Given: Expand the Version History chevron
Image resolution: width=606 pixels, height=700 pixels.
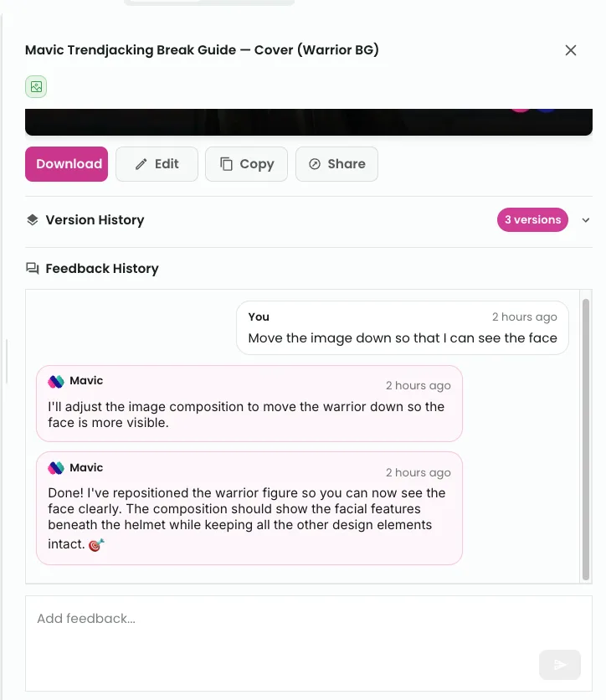Looking at the screenshot, I should coord(586,220).
